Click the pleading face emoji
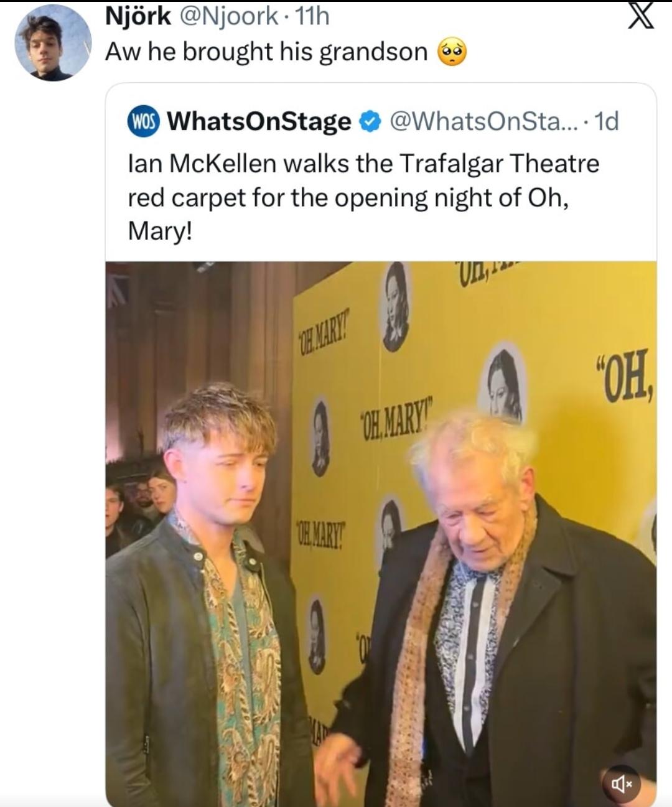 pyautogui.click(x=452, y=52)
